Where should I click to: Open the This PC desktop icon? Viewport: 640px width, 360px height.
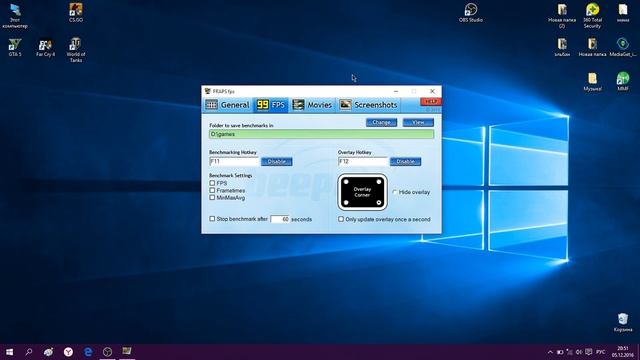[15, 16]
